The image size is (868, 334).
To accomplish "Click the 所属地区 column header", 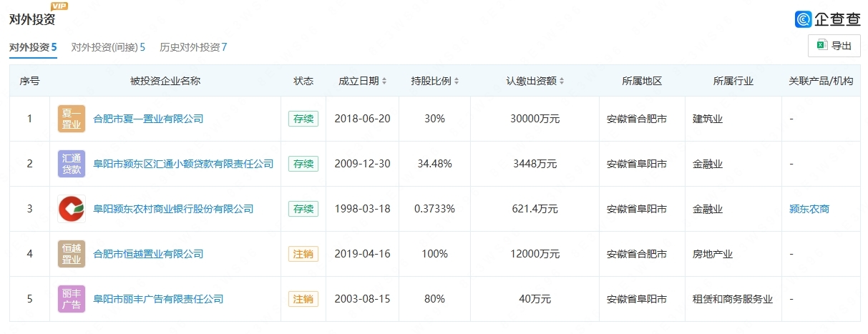I will click(642, 81).
